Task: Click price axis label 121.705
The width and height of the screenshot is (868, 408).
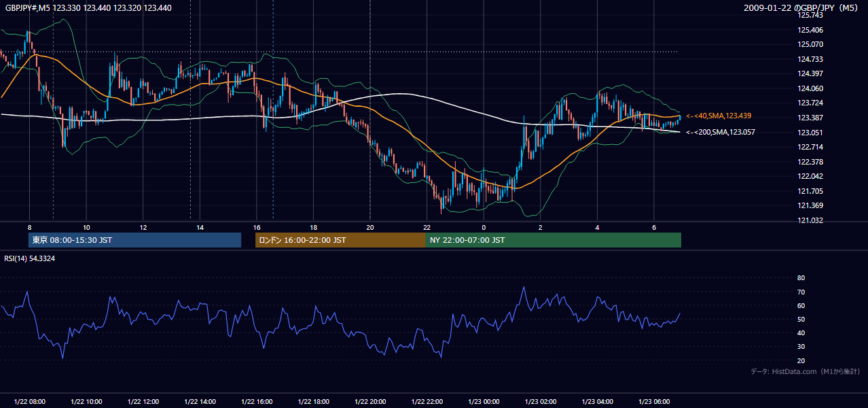Action: (x=810, y=191)
